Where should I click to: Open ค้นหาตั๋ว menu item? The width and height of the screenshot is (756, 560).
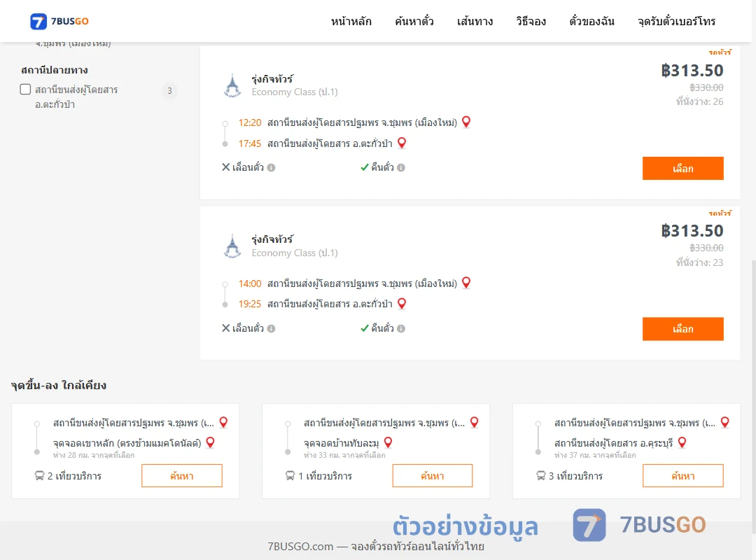coord(414,21)
